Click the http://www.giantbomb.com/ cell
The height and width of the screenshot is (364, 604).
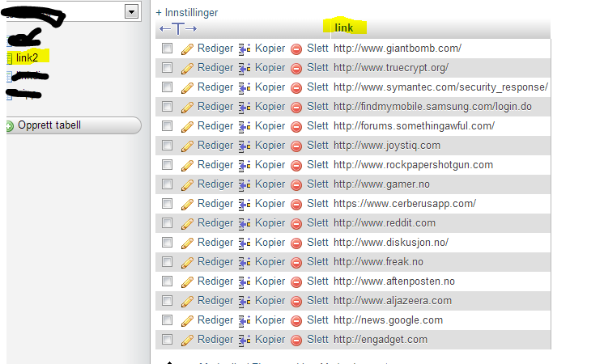(398, 48)
